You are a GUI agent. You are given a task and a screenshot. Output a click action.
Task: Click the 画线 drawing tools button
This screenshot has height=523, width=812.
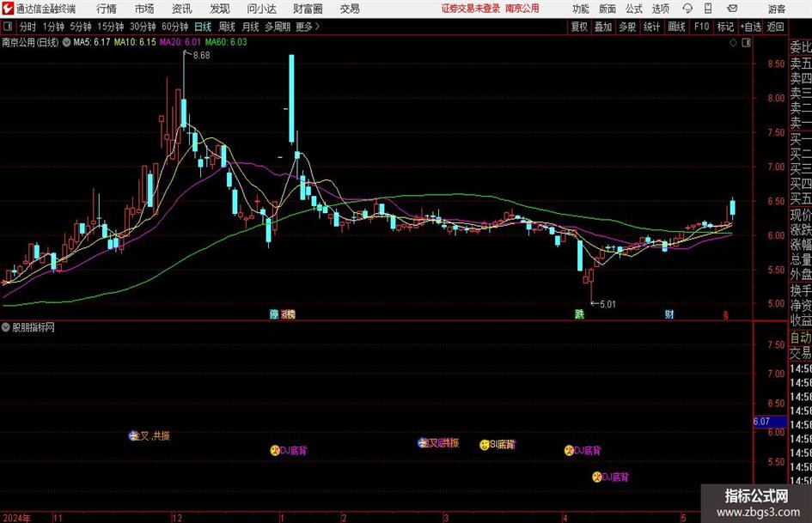(676, 27)
